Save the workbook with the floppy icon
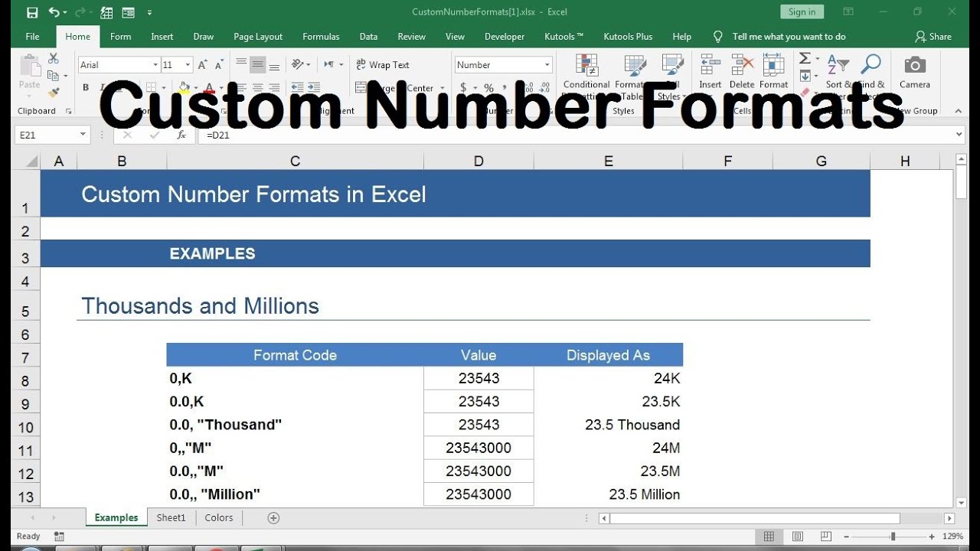This screenshot has height=551, width=980. (x=32, y=12)
